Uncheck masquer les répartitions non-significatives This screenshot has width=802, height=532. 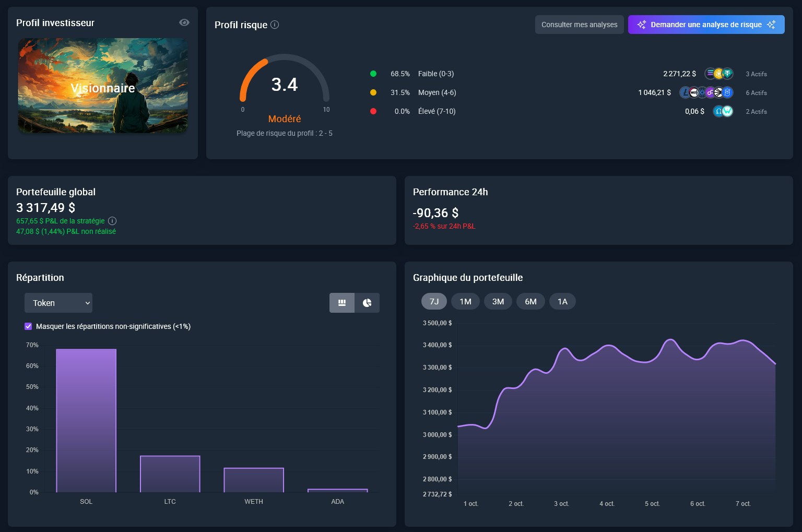coord(28,326)
